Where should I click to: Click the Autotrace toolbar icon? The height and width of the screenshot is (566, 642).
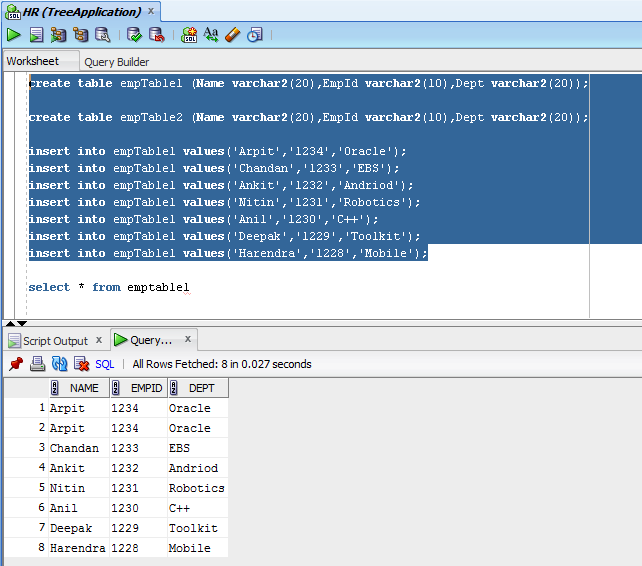[59, 35]
